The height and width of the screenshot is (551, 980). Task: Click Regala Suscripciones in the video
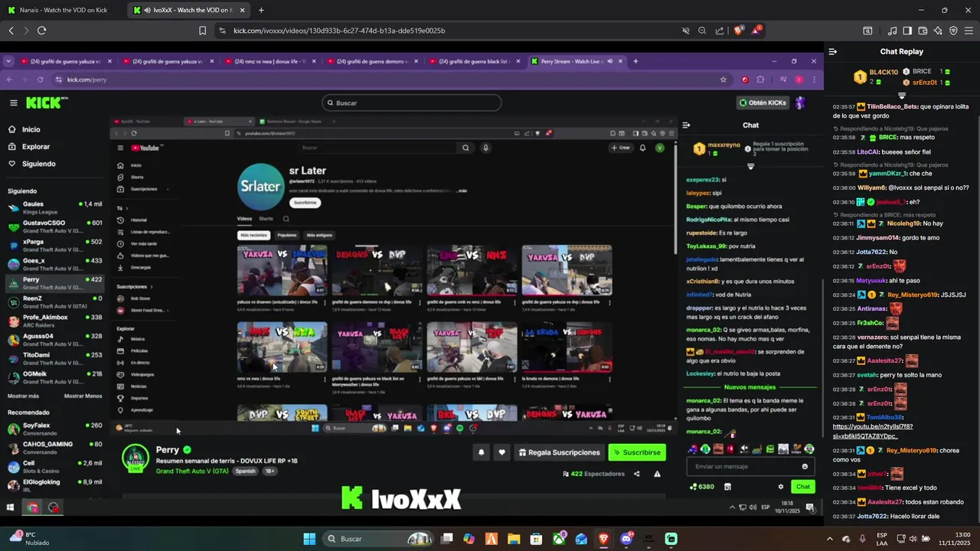click(559, 452)
